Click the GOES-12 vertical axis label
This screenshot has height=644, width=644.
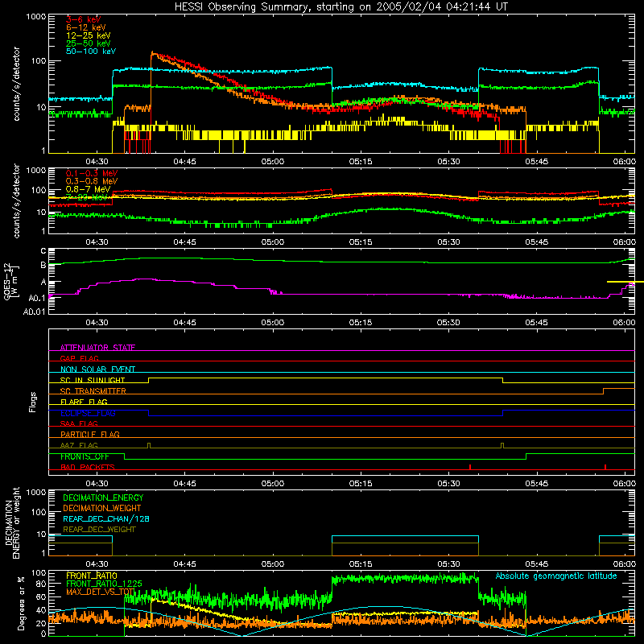coord(10,281)
